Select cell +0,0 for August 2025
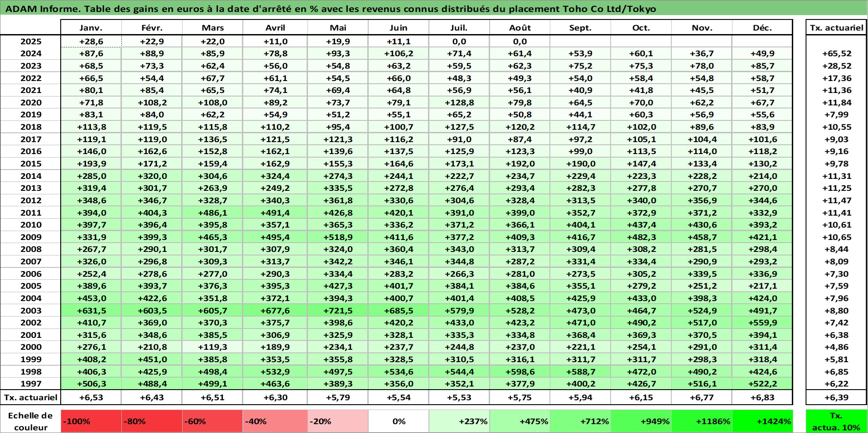Image resolution: width=868 pixels, height=433 pixels. click(520, 42)
